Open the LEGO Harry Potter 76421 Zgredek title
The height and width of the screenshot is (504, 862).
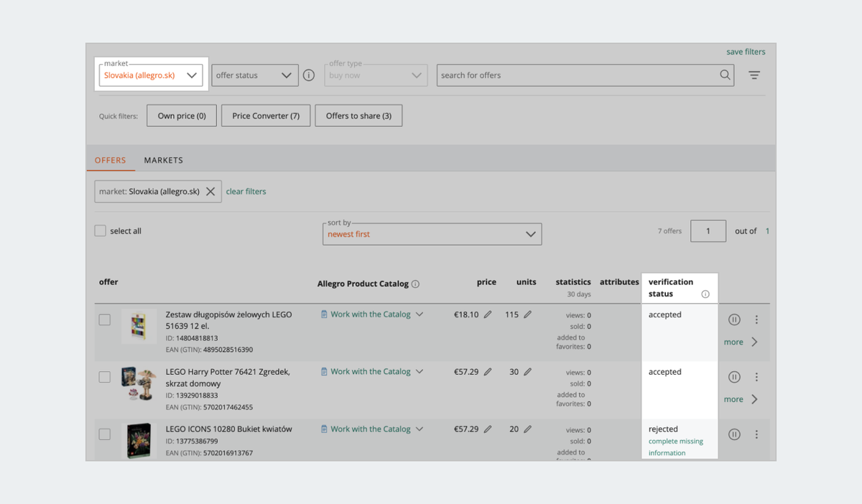228,378
